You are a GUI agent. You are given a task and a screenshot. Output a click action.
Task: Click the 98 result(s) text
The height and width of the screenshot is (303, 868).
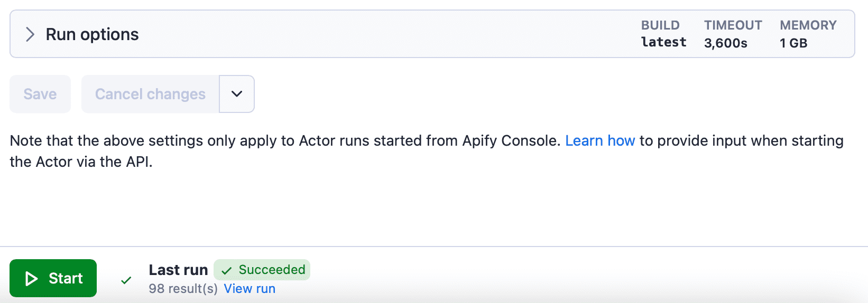183,289
